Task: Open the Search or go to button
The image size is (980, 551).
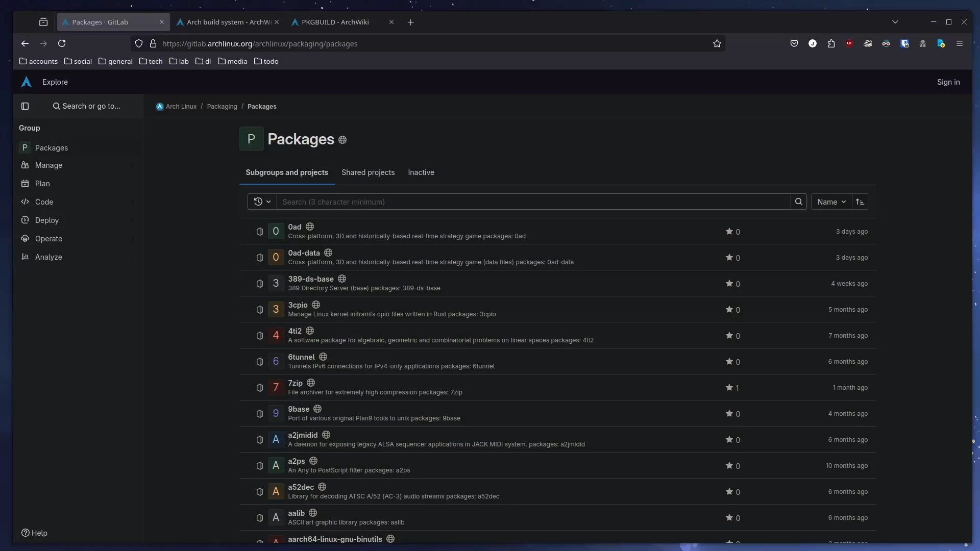Action: (87, 106)
